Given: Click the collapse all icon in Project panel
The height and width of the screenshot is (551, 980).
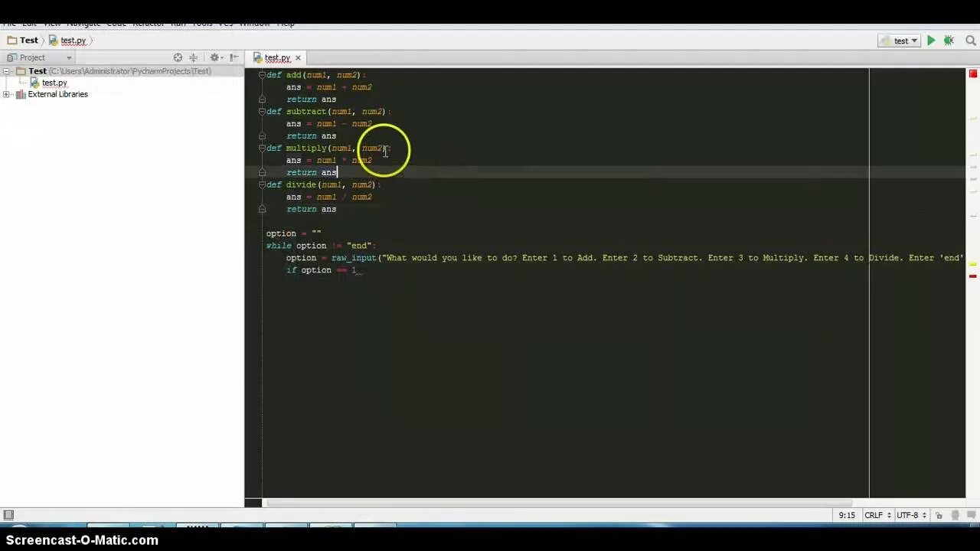Looking at the screenshot, I should [x=194, y=57].
